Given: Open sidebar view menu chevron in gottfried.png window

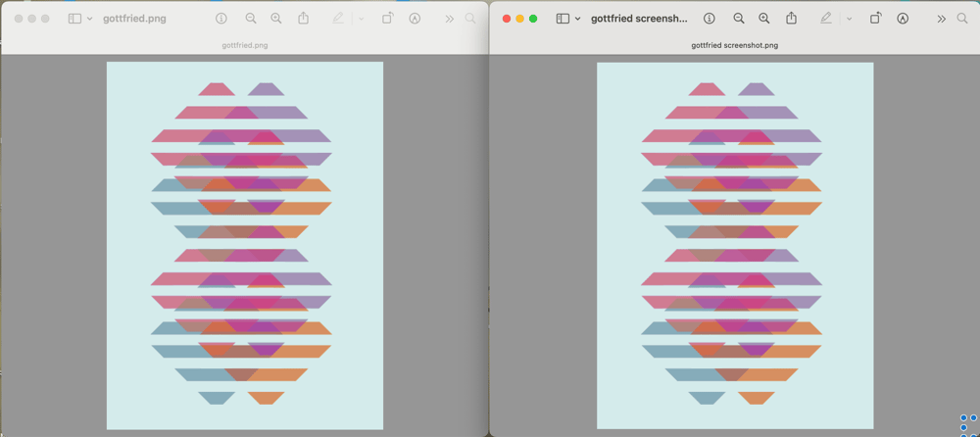Looking at the screenshot, I should [x=90, y=19].
